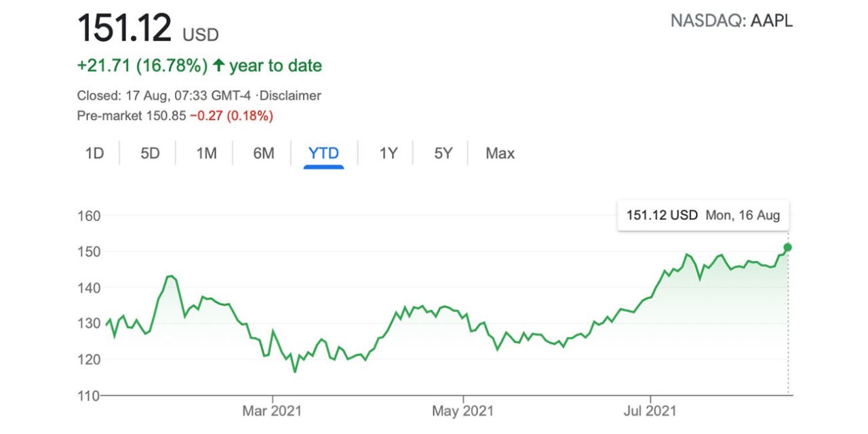868x434 pixels.
Task: Open the Disclaimer link
Action: click(290, 96)
